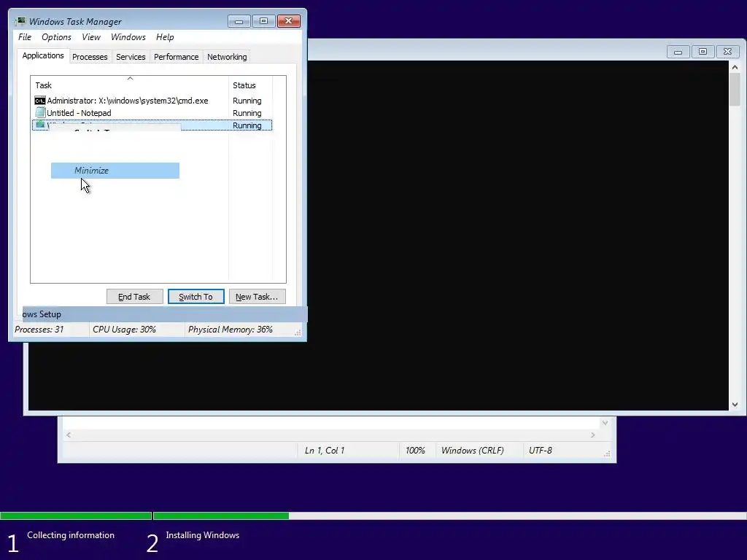Image resolution: width=747 pixels, height=560 pixels.
Task: Open the View menu in Task Manager
Action: click(91, 37)
